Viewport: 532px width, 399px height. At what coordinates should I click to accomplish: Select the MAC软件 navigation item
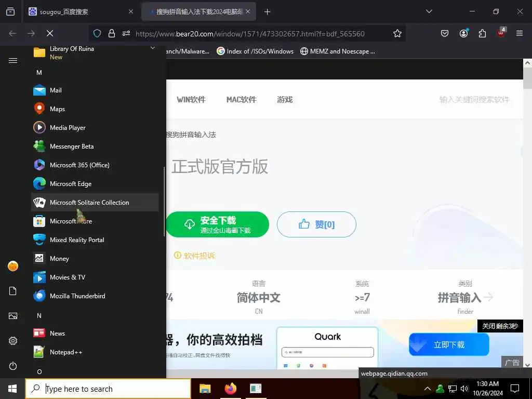pyautogui.click(x=241, y=99)
